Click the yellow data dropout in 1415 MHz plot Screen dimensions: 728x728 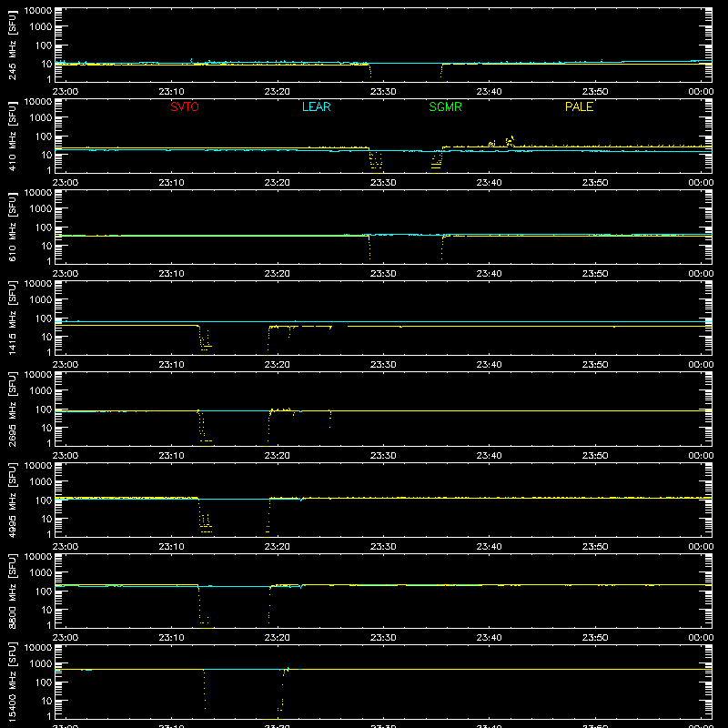235,339
